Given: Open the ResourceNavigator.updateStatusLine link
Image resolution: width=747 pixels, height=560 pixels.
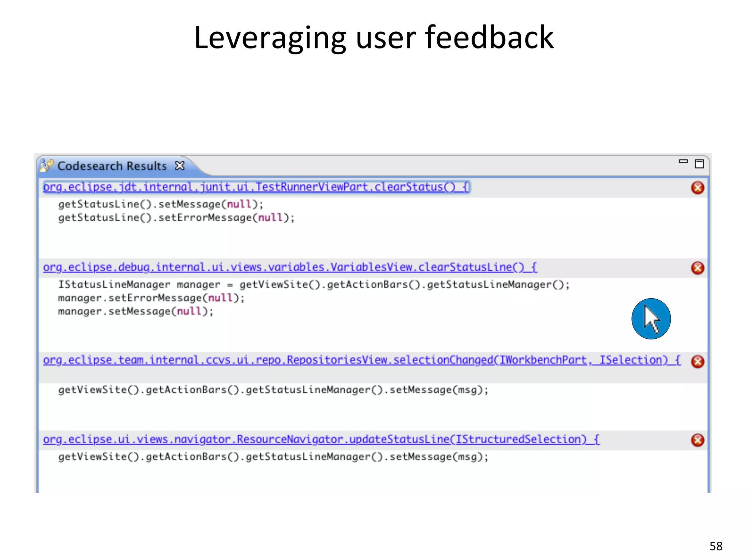Looking at the screenshot, I should click(321, 439).
